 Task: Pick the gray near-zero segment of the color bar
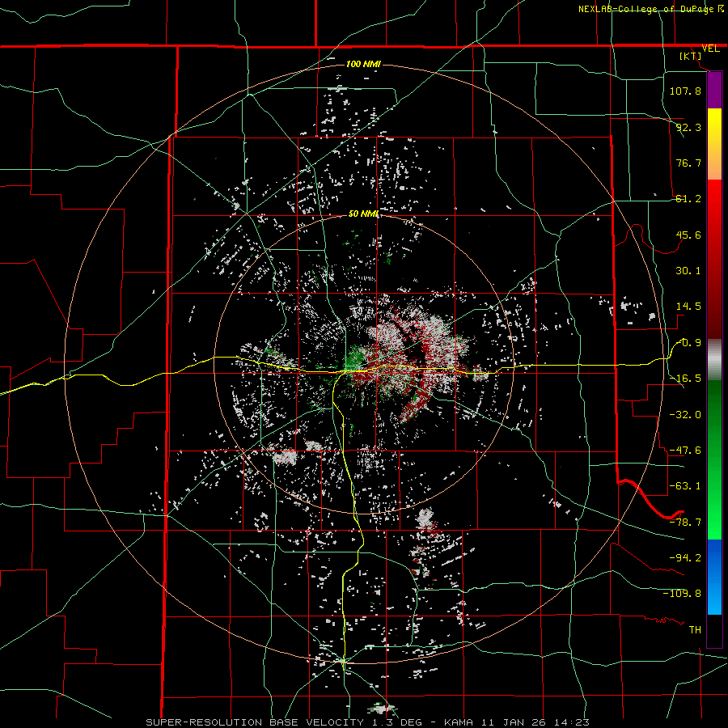pyautogui.click(x=714, y=359)
